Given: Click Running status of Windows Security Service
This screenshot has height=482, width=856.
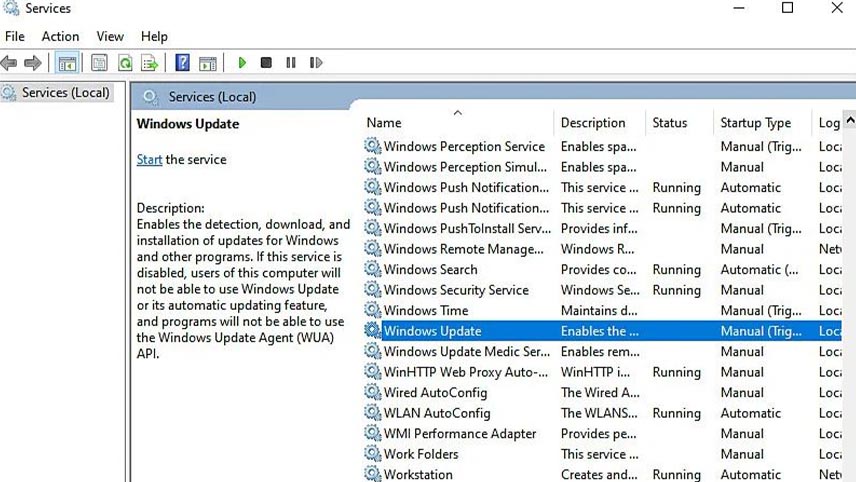Looking at the screenshot, I should pos(676,290).
